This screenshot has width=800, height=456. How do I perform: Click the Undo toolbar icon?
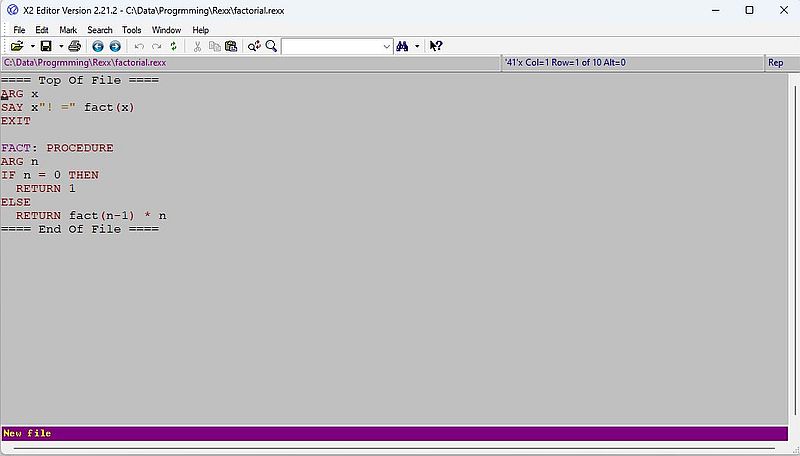139,46
